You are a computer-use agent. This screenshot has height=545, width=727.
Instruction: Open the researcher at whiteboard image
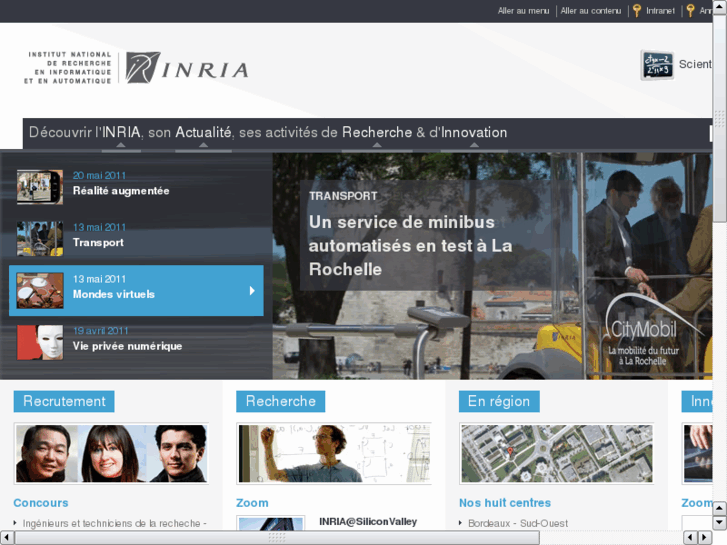click(334, 454)
